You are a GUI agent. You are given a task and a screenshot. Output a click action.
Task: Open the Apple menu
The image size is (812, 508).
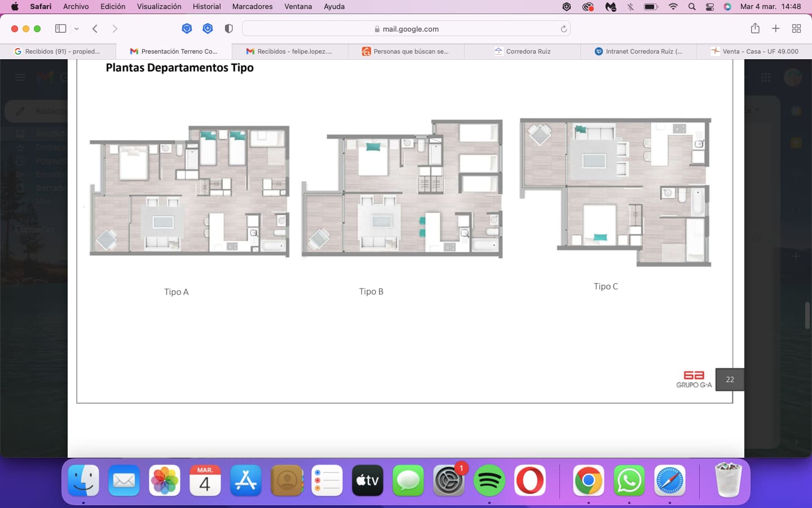pos(15,7)
